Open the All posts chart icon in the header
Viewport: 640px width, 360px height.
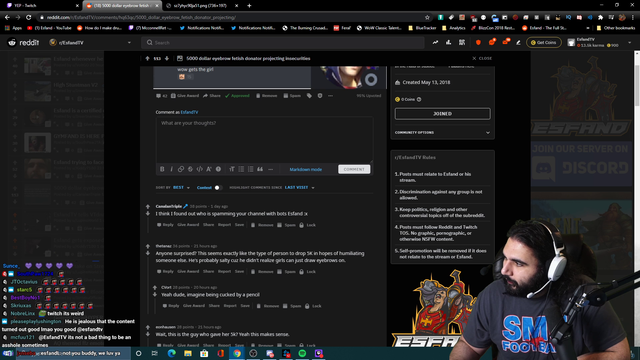[449, 42]
